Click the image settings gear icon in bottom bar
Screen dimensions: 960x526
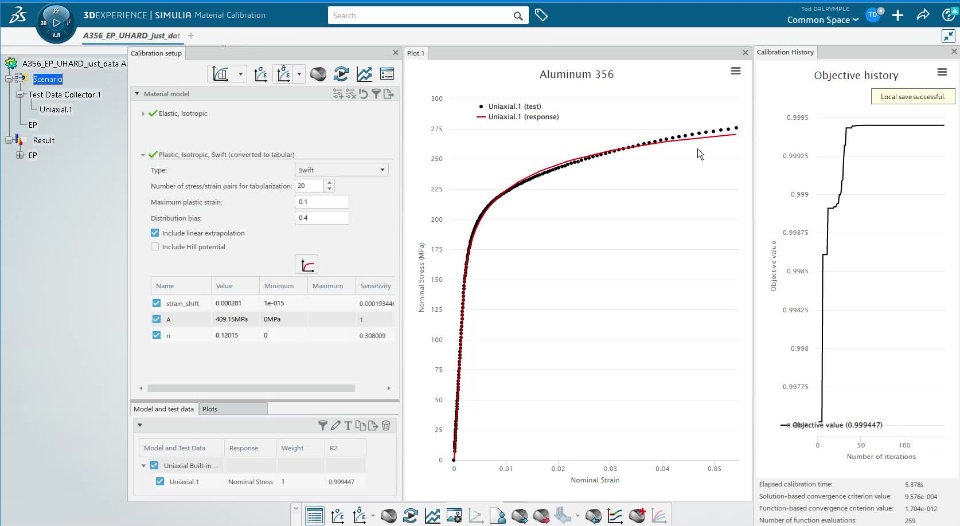(454, 516)
